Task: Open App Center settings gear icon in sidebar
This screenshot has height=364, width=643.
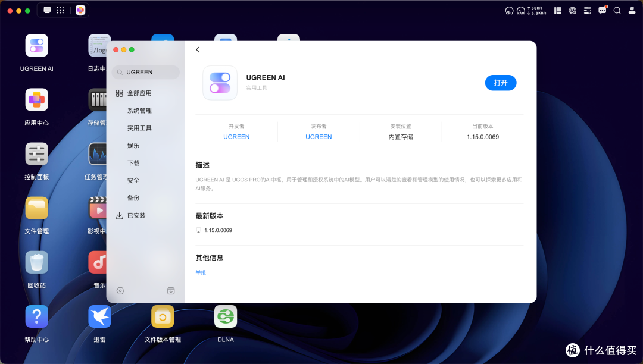Action: (120, 291)
